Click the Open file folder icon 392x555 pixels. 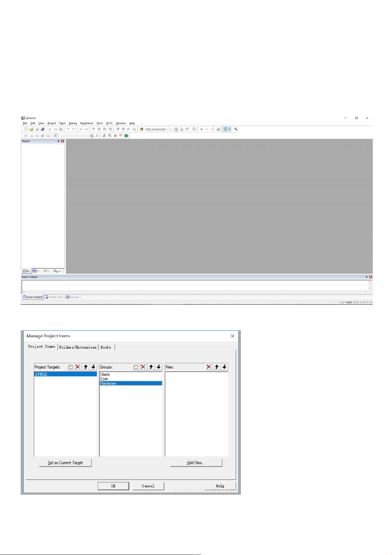point(31,129)
